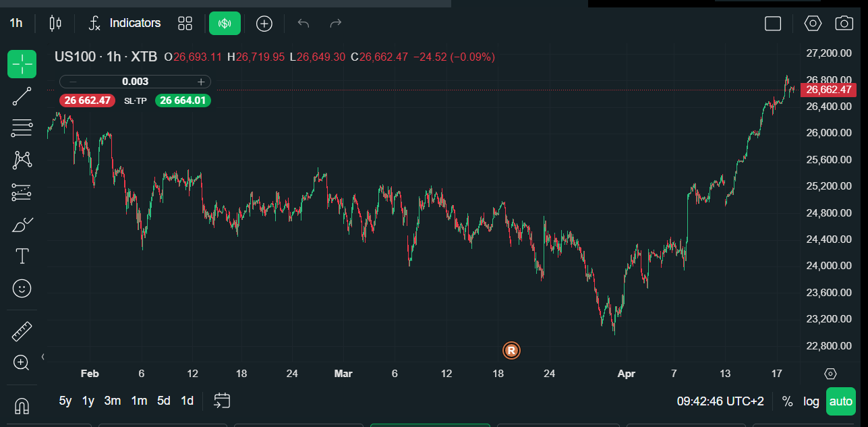
Task: Toggle log scale on price axis
Action: [x=811, y=401]
